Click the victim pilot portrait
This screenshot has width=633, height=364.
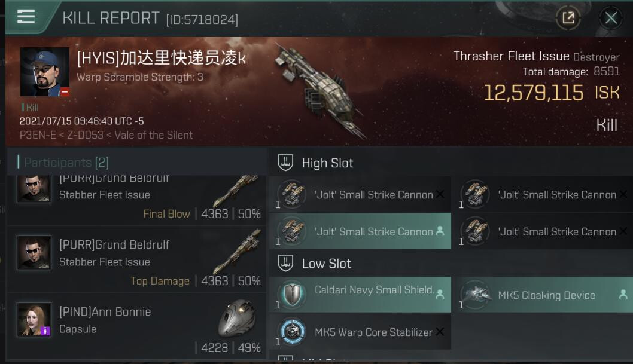click(44, 72)
